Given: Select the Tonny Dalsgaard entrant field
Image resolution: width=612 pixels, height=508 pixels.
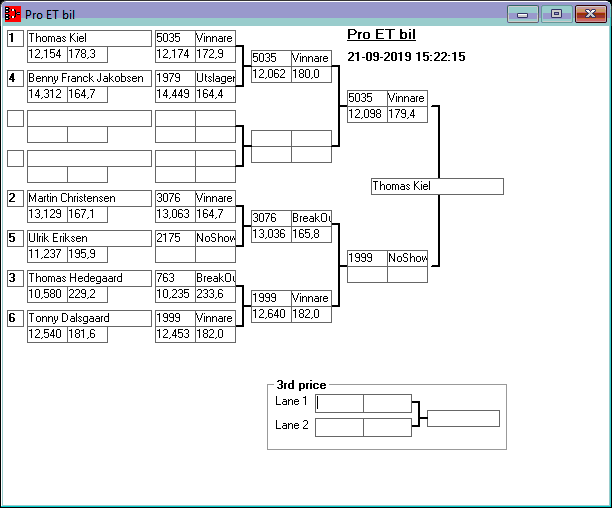Looking at the screenshot, I should click(x=88, y=318).
